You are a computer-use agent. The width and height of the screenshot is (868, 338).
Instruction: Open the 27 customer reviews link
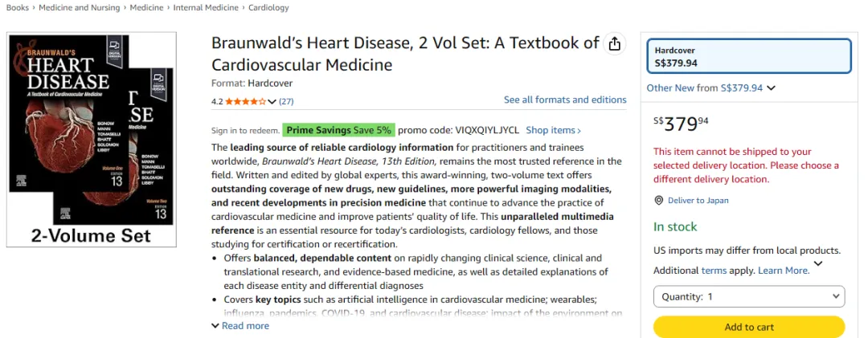click(286, 102)
